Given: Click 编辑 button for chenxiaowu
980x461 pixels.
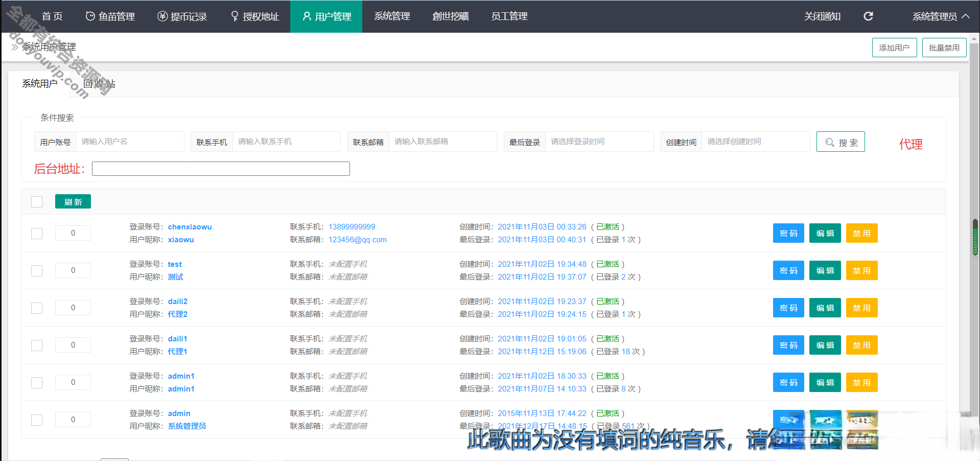Looking at the screenshot, I should (825, 233).
